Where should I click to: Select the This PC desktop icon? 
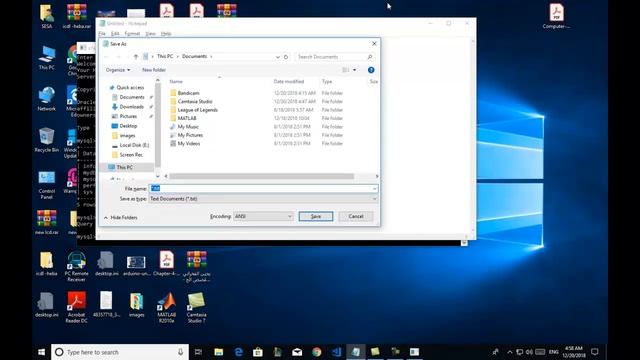pos(47,58)
